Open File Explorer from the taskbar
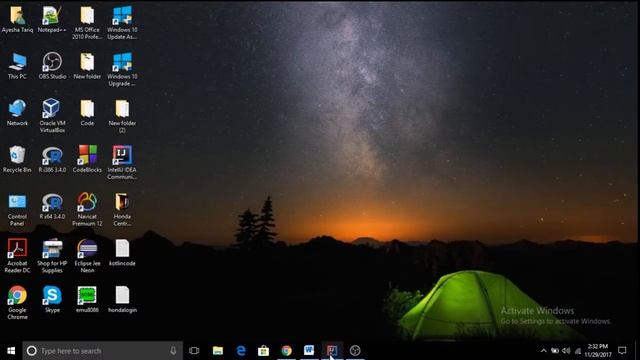 click(218, 351)
